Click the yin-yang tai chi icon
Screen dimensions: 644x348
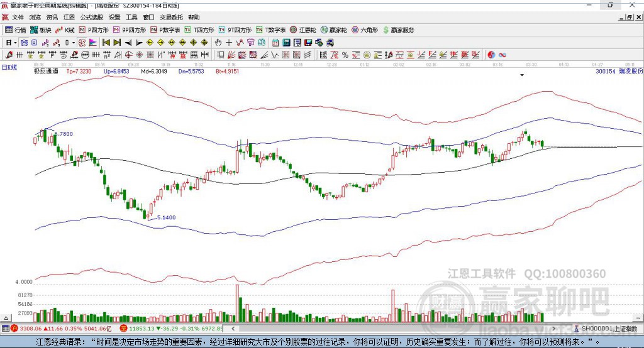tap(491, 55)
